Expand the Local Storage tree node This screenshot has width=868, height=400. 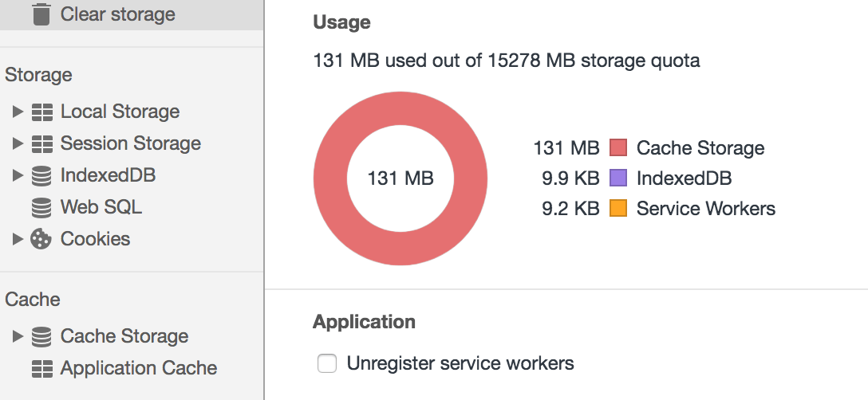pos(18,112)
